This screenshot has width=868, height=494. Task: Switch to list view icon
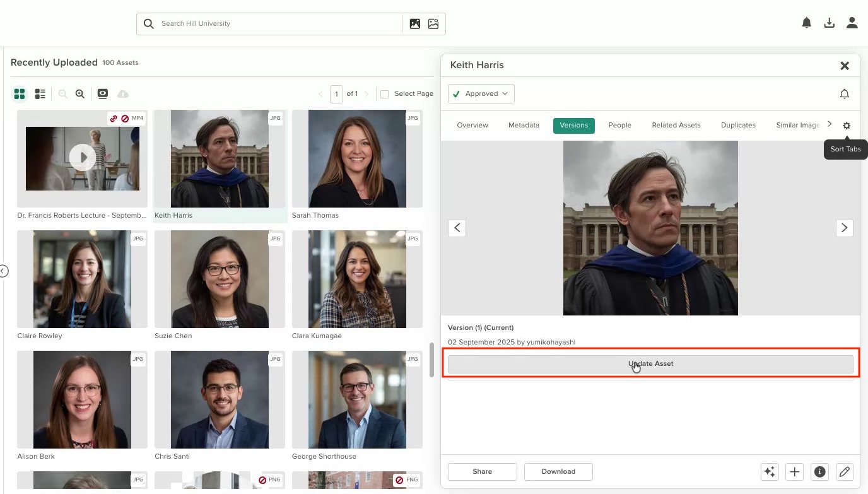pos(40,94)
